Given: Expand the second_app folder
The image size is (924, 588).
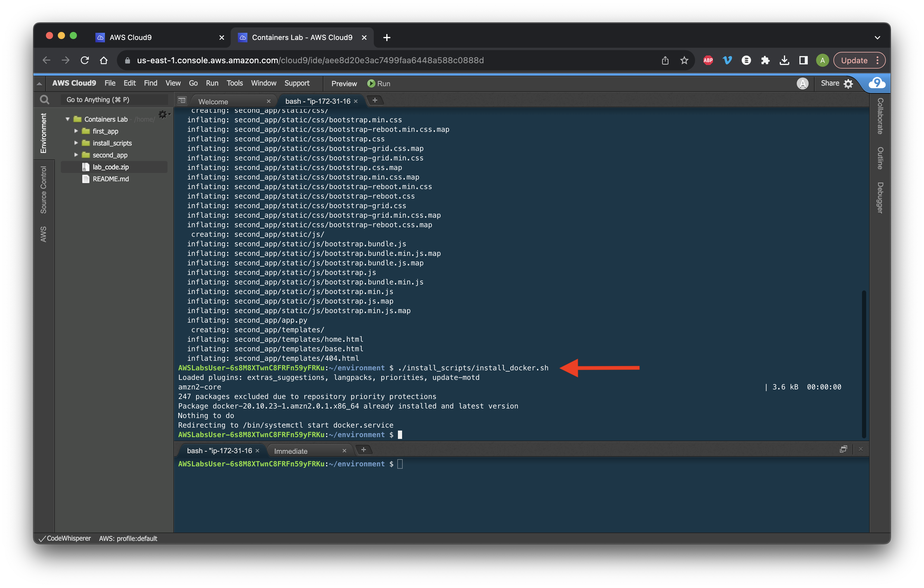Looking at the screenshot, I should 76,155.
